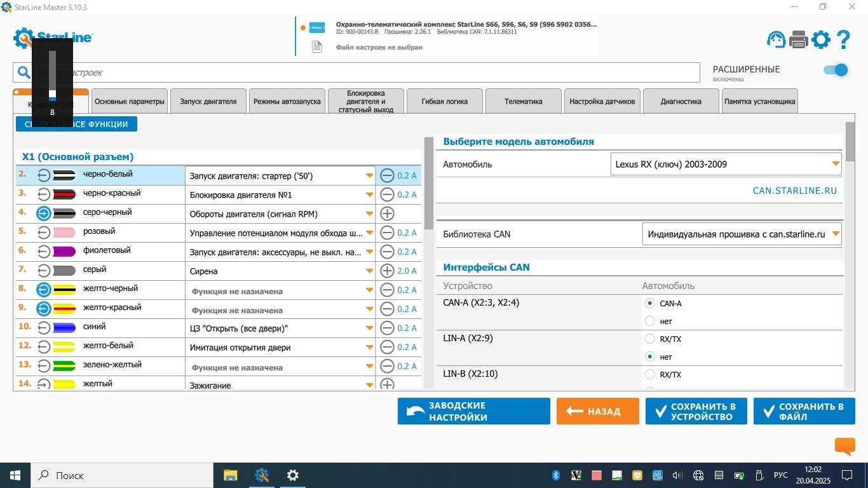Switch to Диагностика tab

pyautogui.click(x=681, y=101)
